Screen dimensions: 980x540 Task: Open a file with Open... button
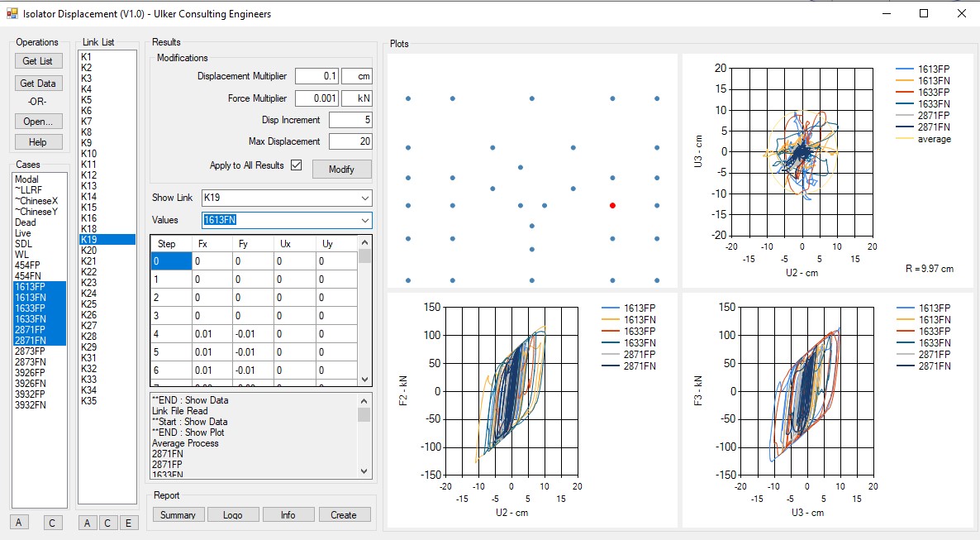pos(38,122)
